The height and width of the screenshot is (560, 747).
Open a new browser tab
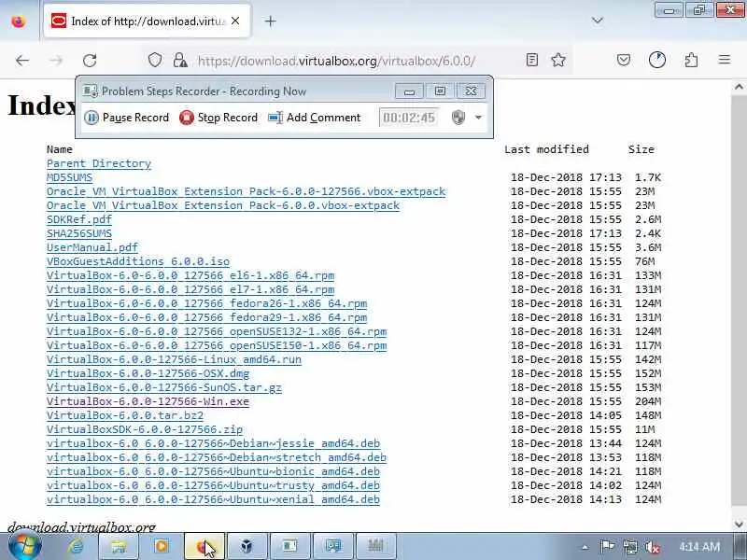270,21
